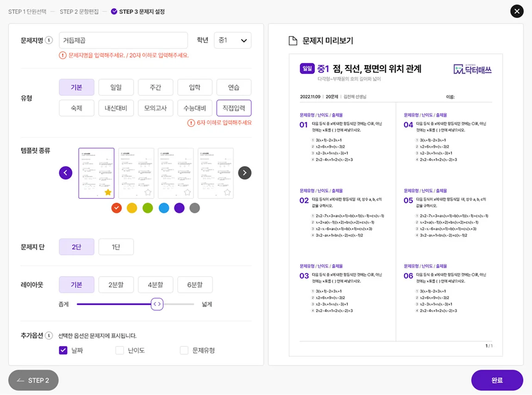Pick the blue template color swatch

tap(164, 208)
